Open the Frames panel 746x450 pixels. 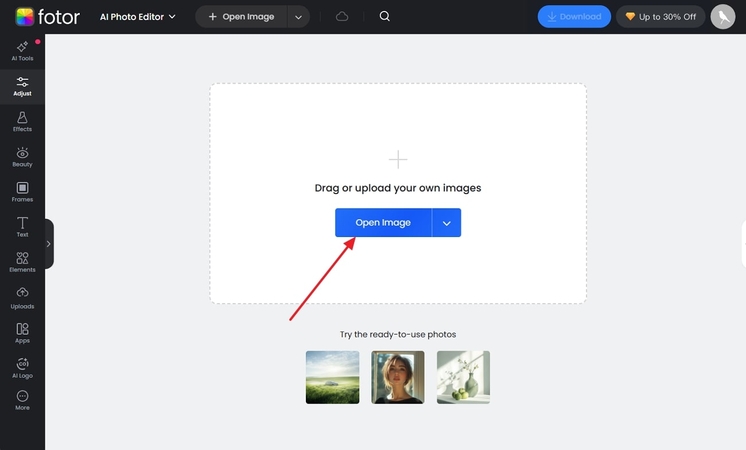click(22, 192)
